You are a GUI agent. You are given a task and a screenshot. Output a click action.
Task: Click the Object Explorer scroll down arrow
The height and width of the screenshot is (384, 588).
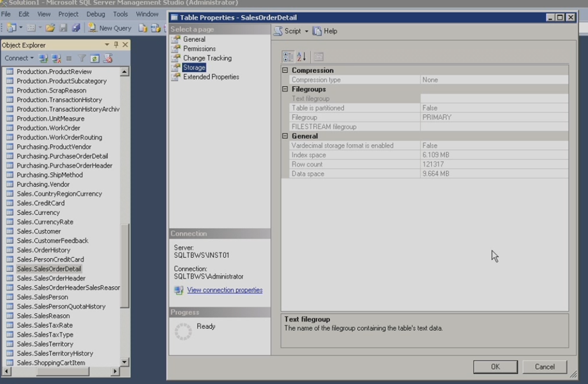[x=125, y=362]
